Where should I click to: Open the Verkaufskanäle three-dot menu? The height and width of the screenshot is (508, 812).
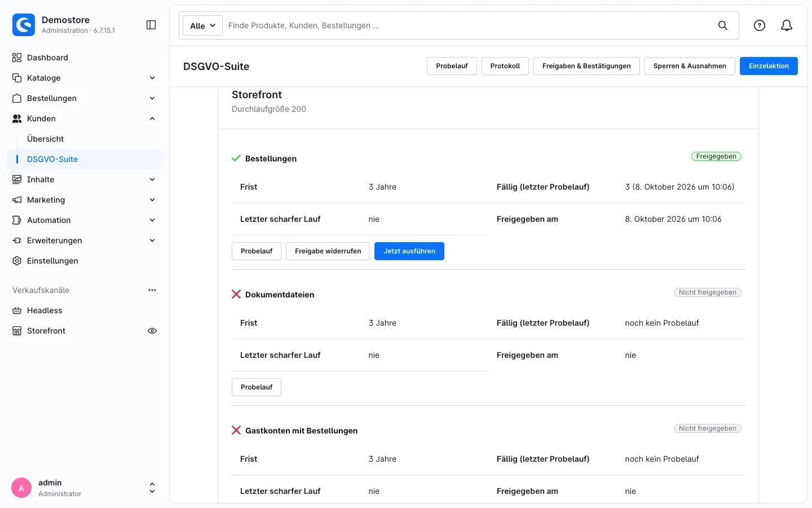point(152,290)
